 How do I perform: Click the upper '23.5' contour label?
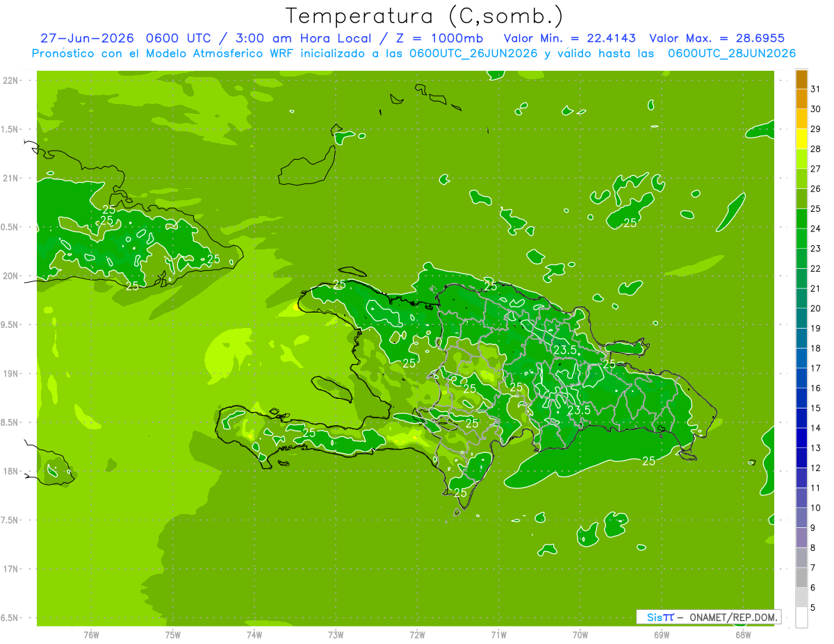[x=564, y=349]
